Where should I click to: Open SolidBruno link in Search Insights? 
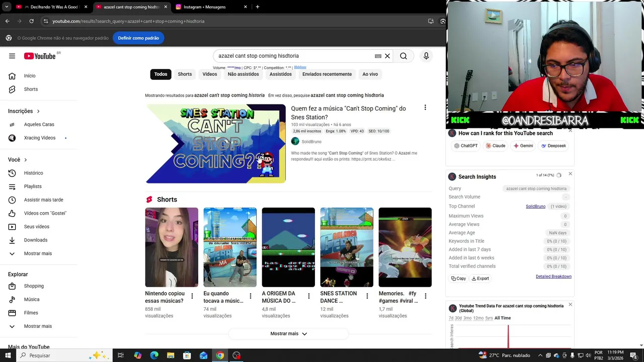point(535,207)
